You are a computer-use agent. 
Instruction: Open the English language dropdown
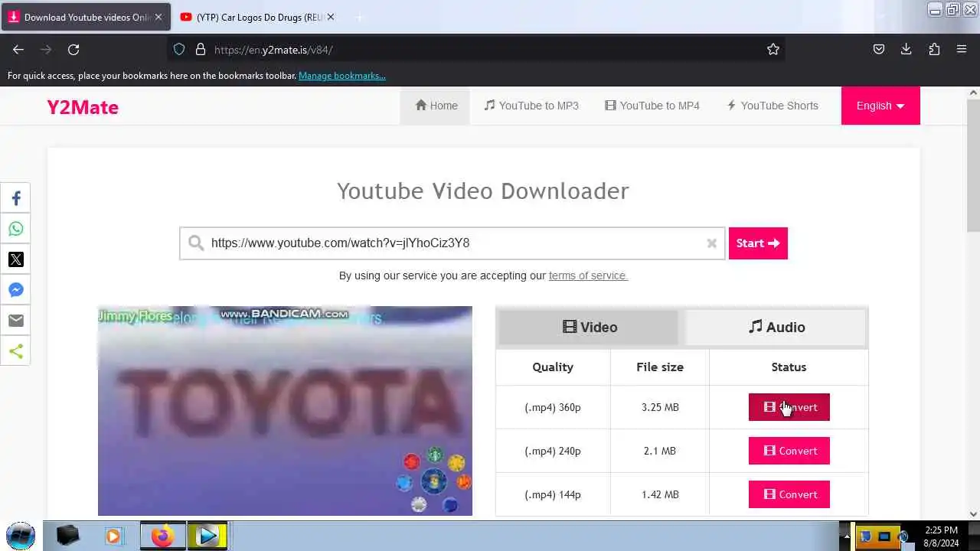click(880, 106)
